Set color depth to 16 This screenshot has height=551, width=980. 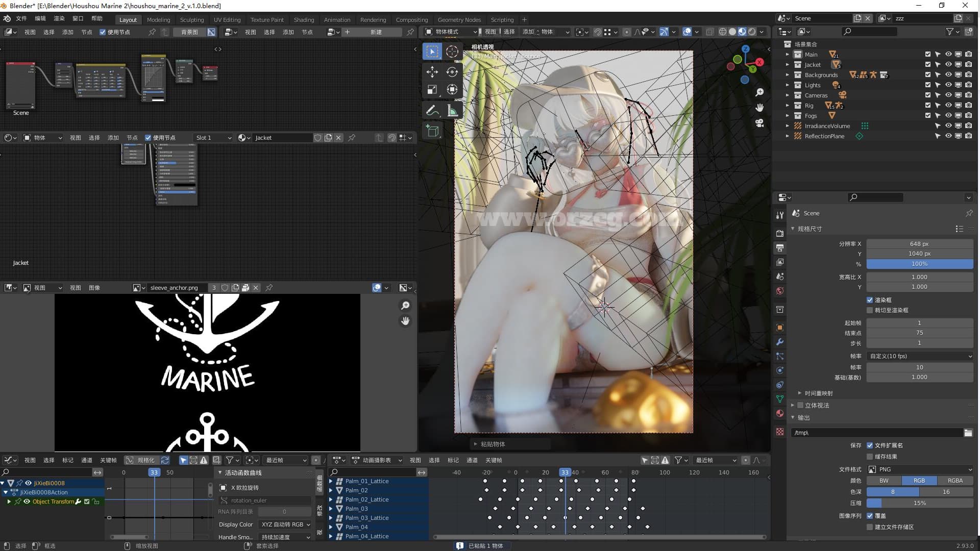point(946,492)
